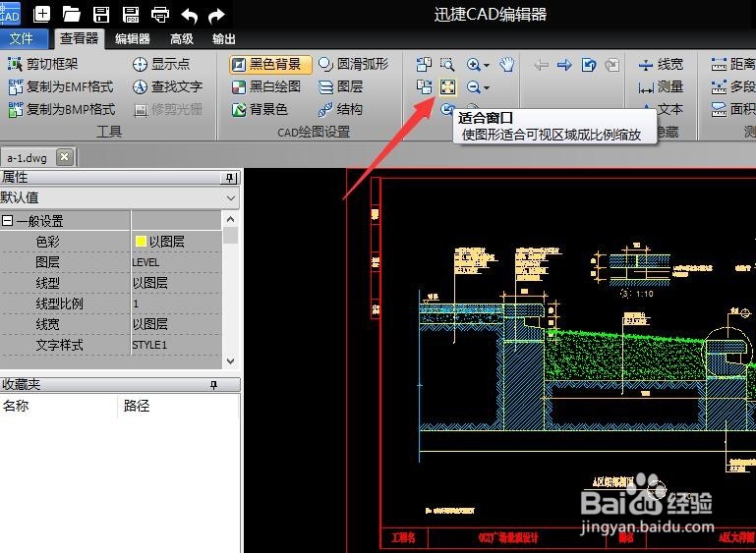Toggle the 圆滑弧形 smooth arcs option

point(353,64)
